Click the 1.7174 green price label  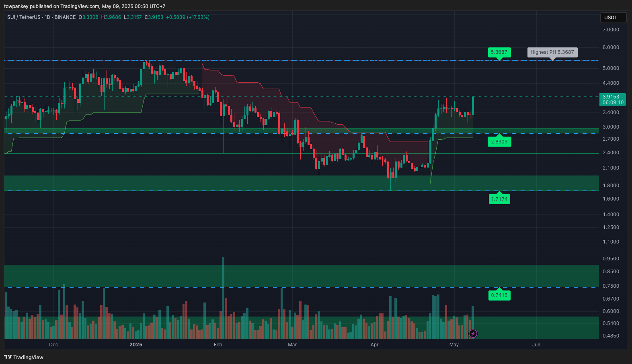click(499, 199)
